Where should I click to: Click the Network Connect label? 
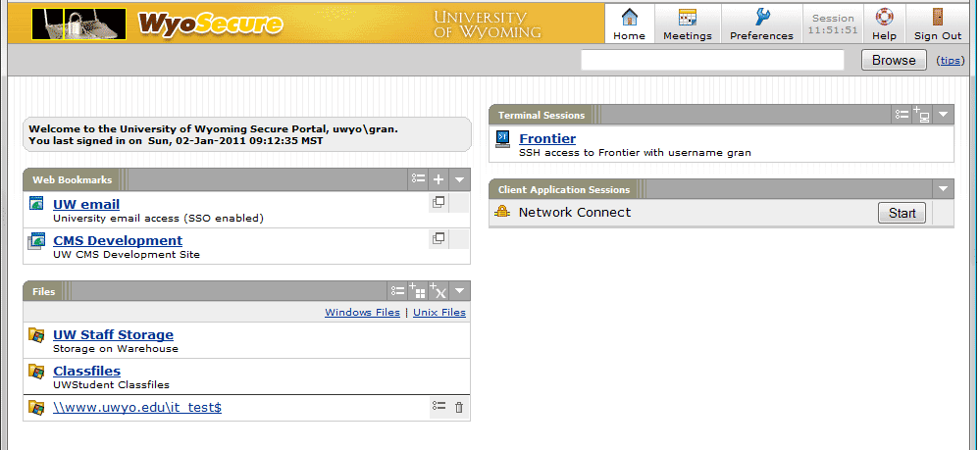[575, 213]
